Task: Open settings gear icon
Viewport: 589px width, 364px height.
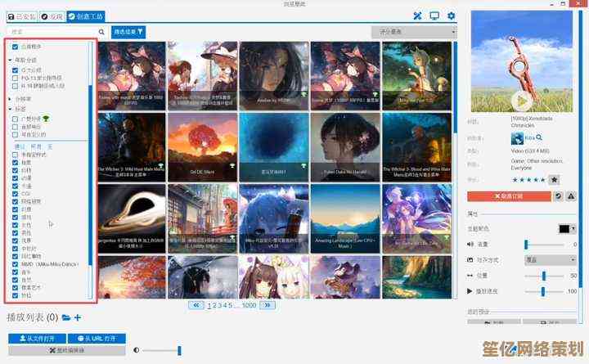Action: coord(452,16)
